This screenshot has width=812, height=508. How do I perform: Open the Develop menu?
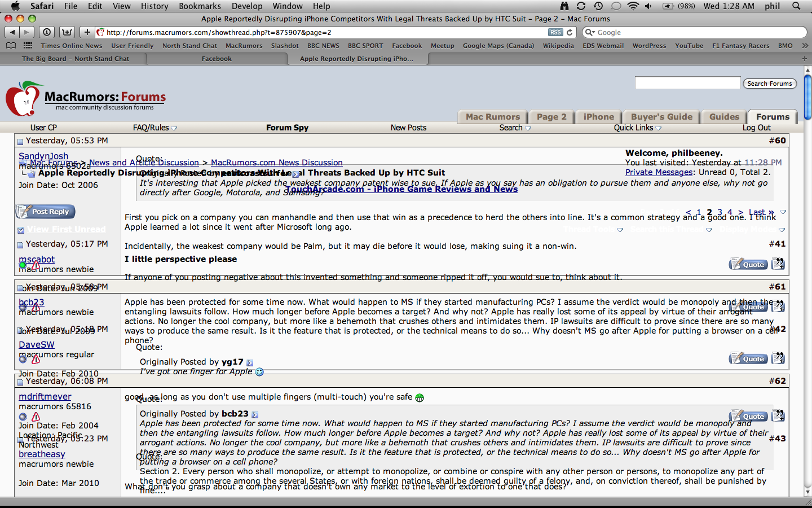[x=247, y=6]
